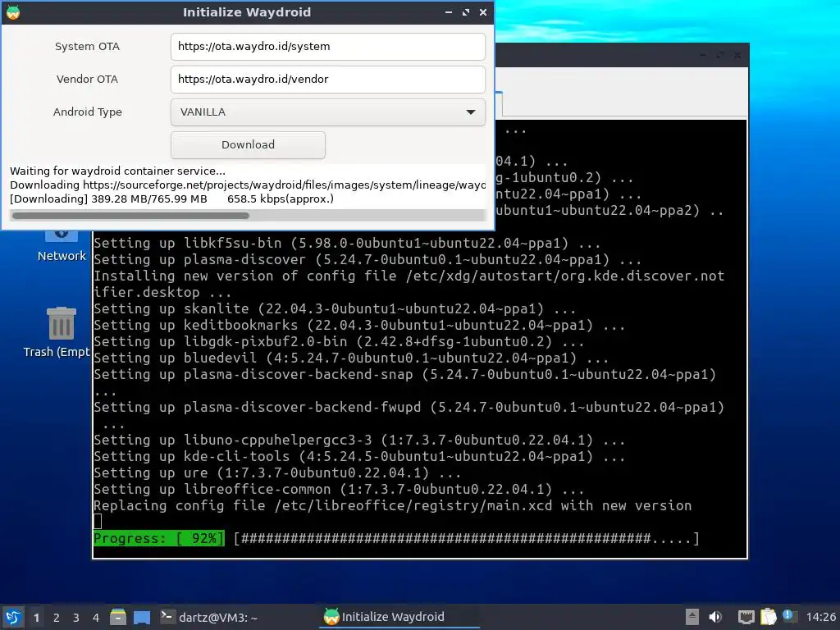Open the Android Type VANILLA dropdown
The height and width of the screenshot is (630, 840).
pos(328,112)
